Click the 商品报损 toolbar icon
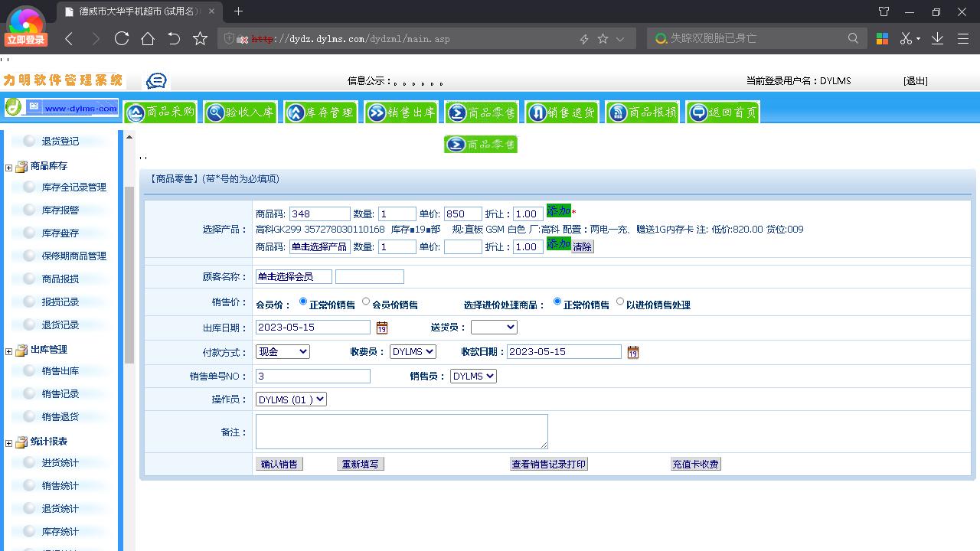Viewport: 980px width, 551px height. click(x=642, y=111)
